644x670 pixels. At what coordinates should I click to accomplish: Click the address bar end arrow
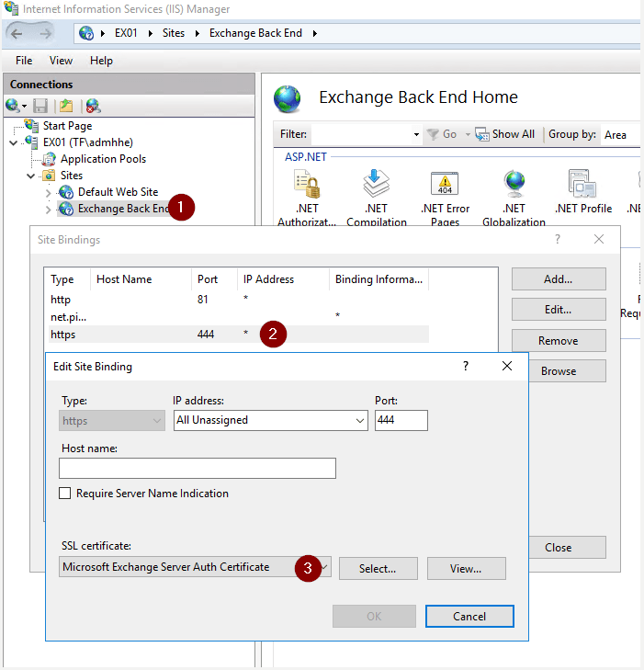315,33
